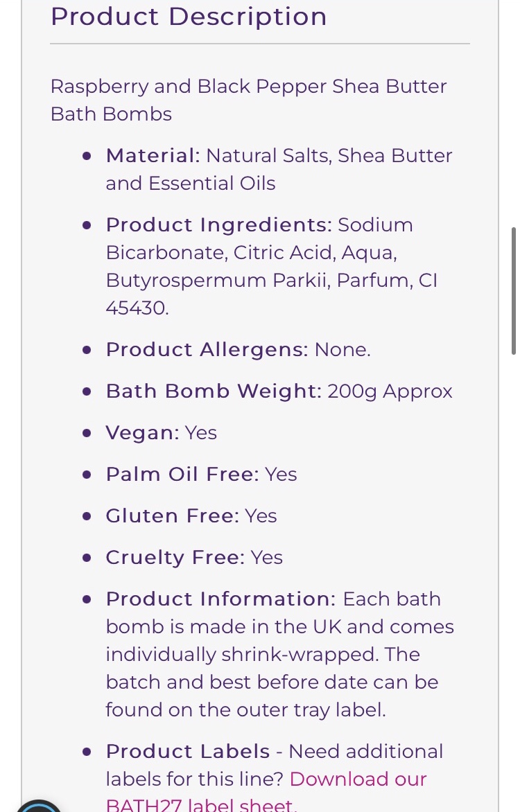520x812 pixels.
Task: Click the Product Labels bold text
Action: [x=188, y=752]
